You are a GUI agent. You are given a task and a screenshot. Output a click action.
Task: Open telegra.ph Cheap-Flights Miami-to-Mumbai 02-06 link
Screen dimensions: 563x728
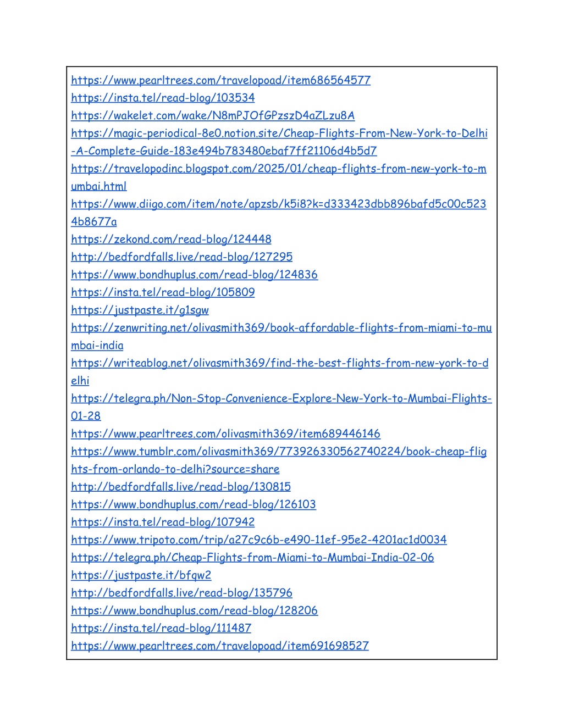click(x=252, y=557)
